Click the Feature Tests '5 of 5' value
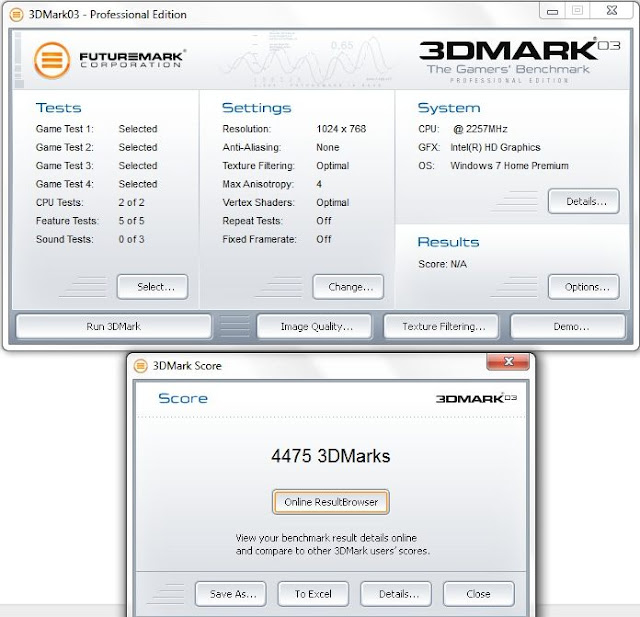The image size is (640, 617). pyautogui.click(x=131, y=221)
